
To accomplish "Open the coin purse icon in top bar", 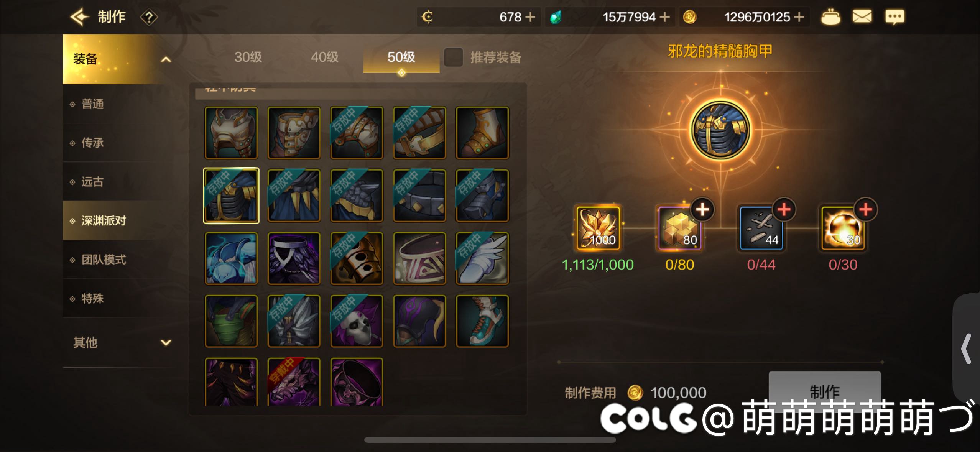I will coord(830,17).
